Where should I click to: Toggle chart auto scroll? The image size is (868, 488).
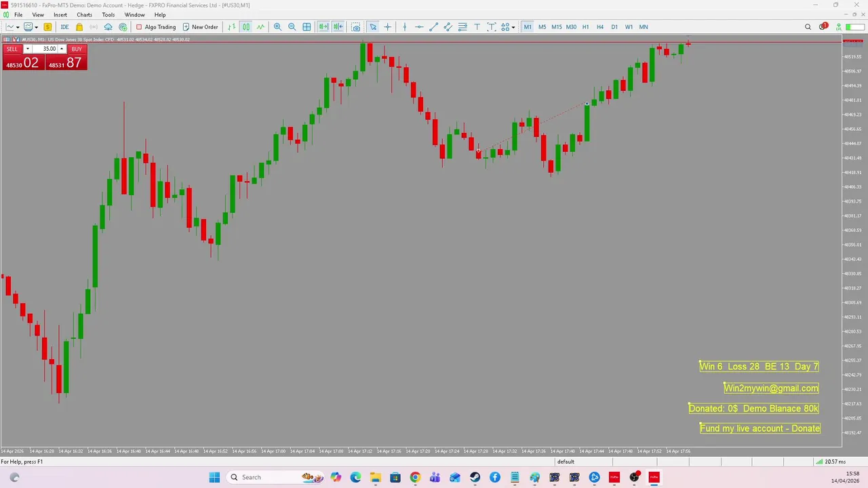(323, 27)
